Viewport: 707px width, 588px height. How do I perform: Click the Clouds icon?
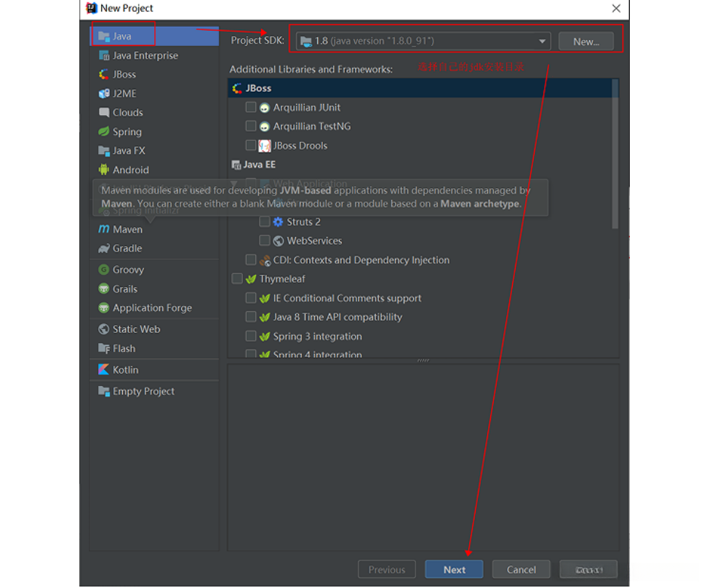click(x=104, y=112)
